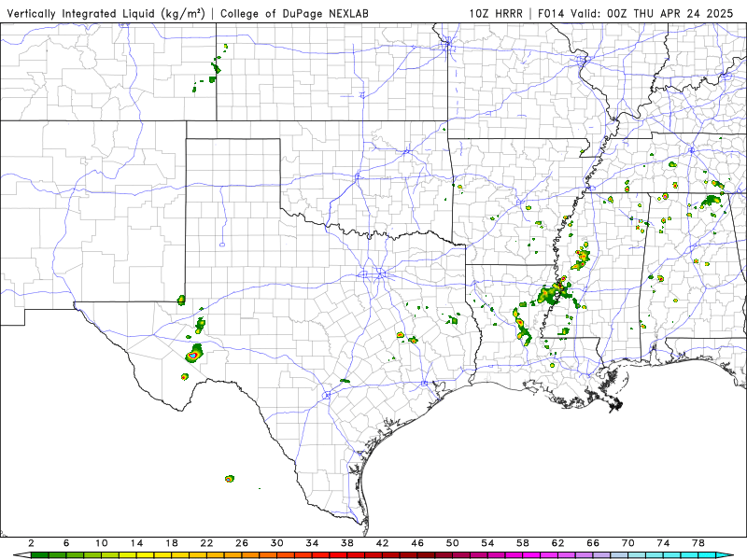The image size is (747, 560).
Task: Click the legend value "54"
Action: tap(487, 543)
